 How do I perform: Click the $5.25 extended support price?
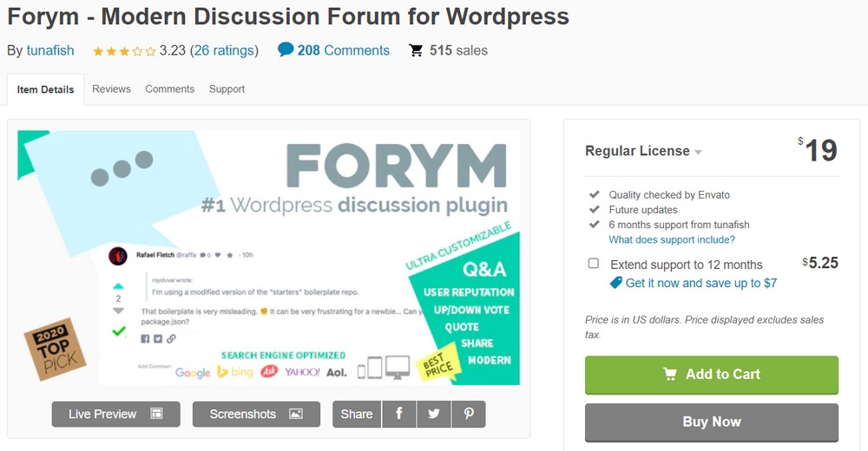coord(820,263)
